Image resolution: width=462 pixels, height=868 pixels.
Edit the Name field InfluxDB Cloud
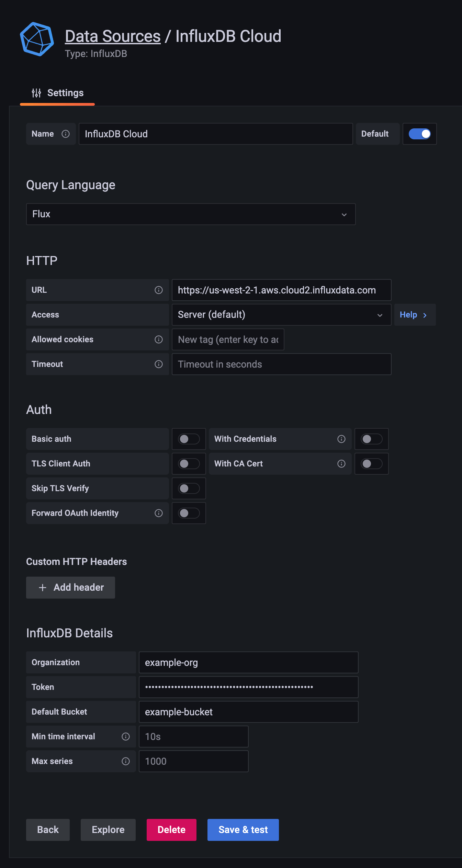point(216,134)
